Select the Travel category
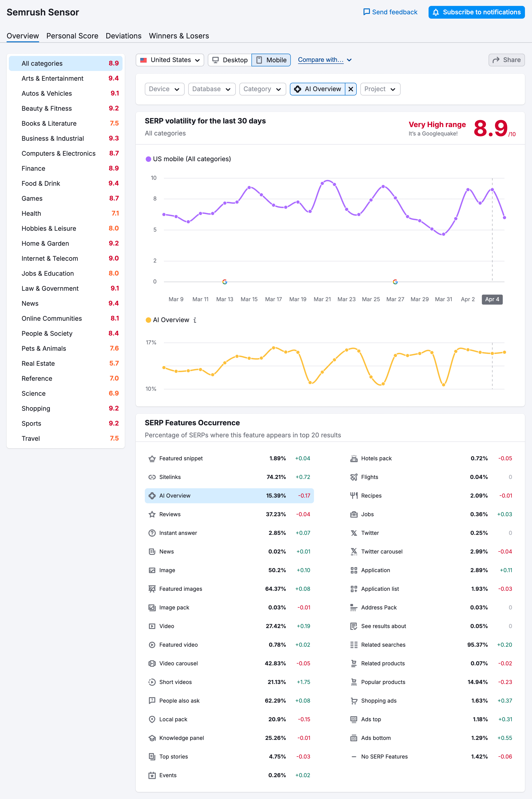 point(66,438)
